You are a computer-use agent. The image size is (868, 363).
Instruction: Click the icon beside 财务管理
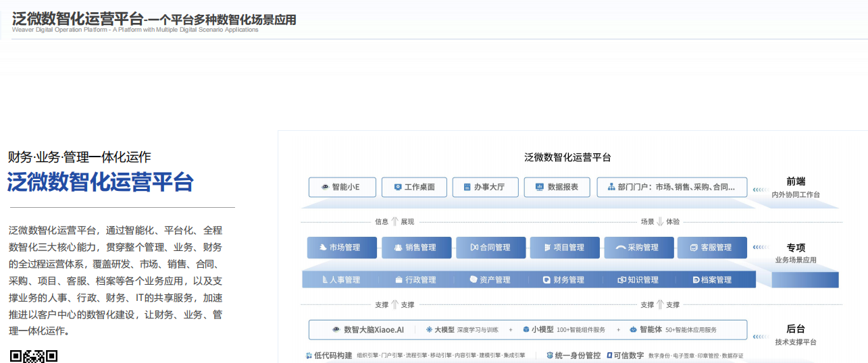[x=547, y=280]
